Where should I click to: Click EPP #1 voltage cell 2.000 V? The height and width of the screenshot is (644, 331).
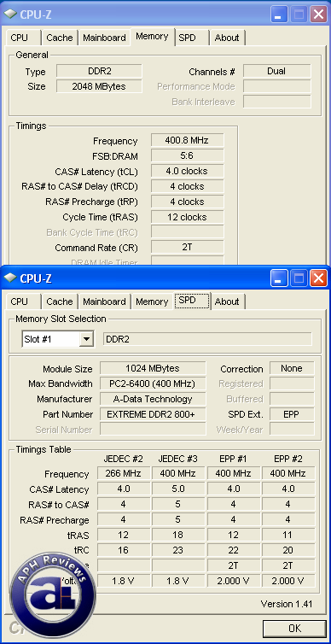pos(233,581)
